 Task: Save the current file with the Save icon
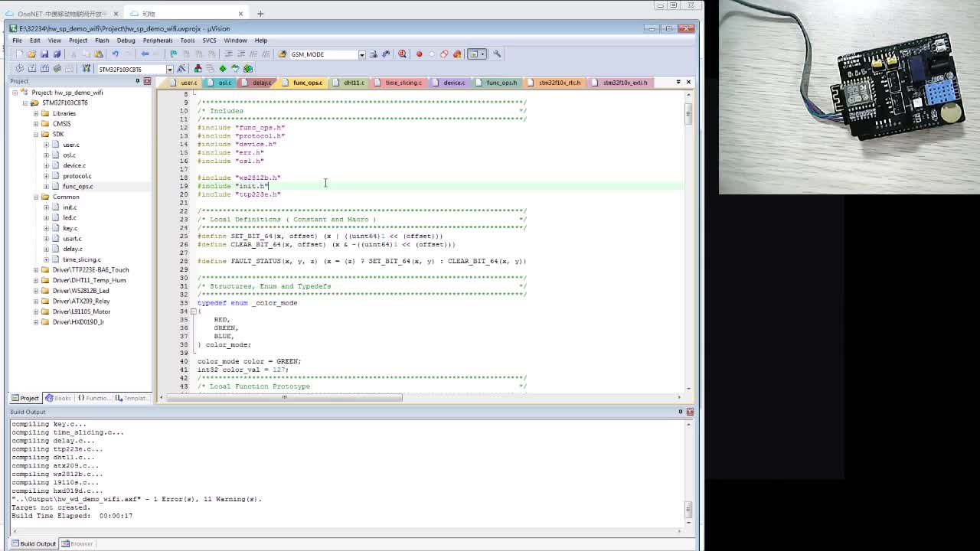point(44,54)
